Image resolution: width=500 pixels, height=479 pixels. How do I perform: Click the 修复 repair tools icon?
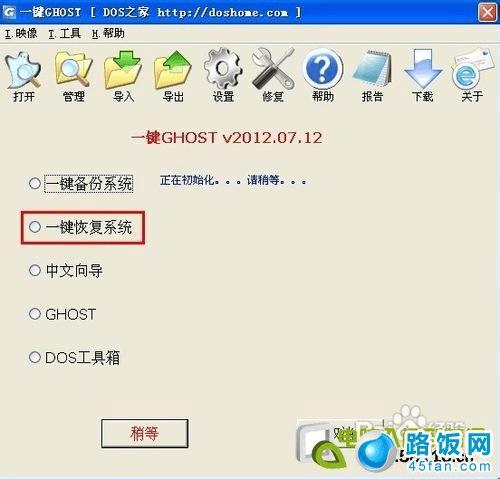(273, 69)
